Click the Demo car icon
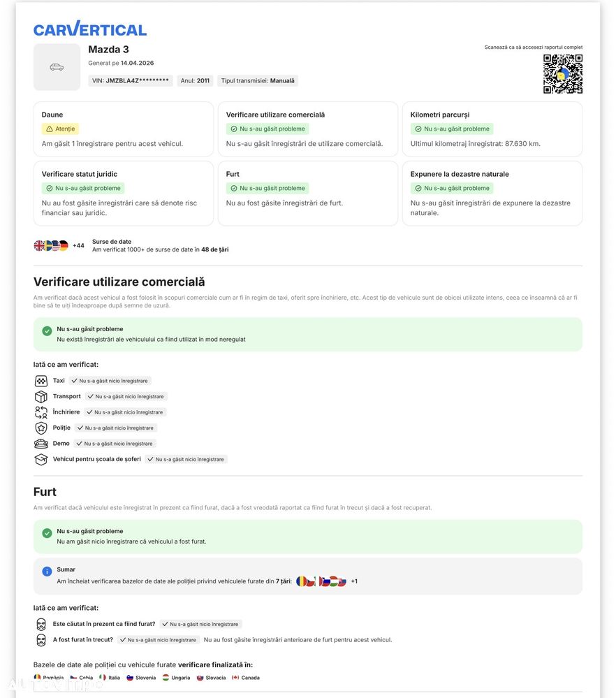The image size is (616, 698). click(41, 444)
